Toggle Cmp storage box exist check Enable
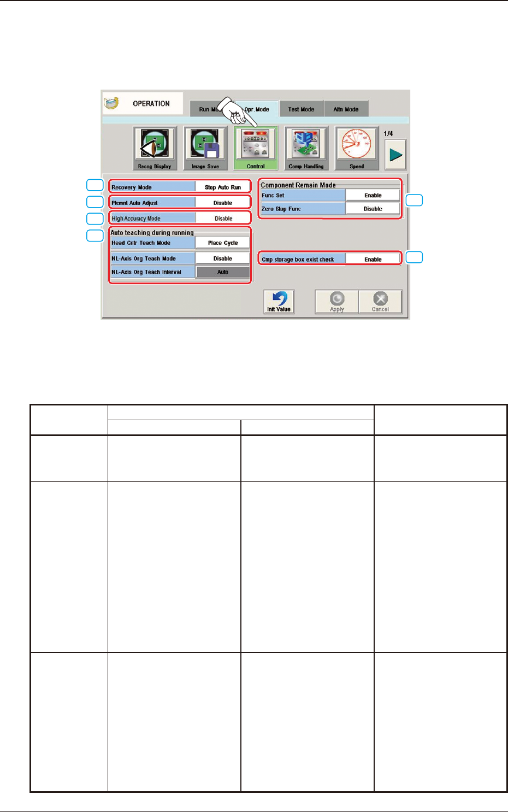Image resolution: width=508 pixels, height=812 pixels. tap(373, 259)
